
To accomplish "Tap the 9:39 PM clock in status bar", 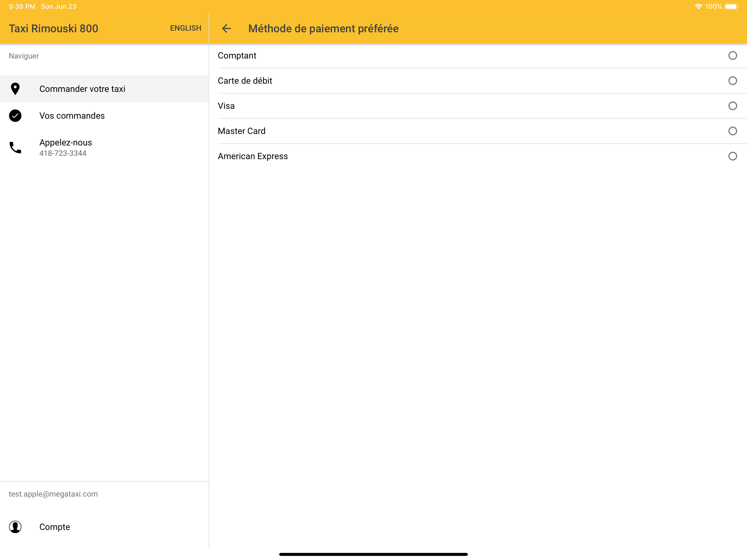I will (x=22, y=6).
